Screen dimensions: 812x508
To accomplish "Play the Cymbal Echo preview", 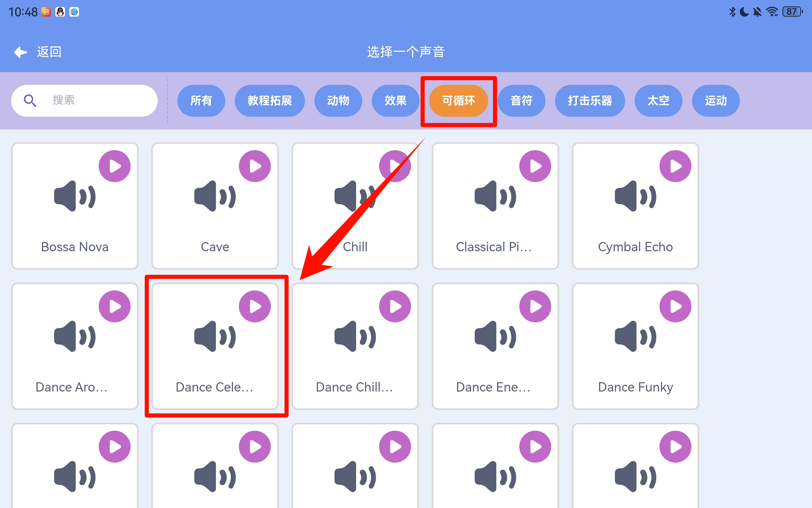I will (676, 166).
